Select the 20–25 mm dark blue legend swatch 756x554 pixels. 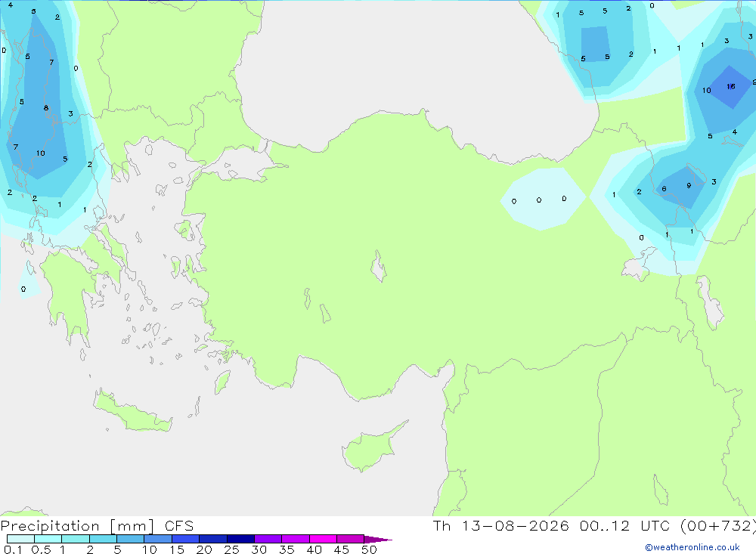click(x=213, y=539)
